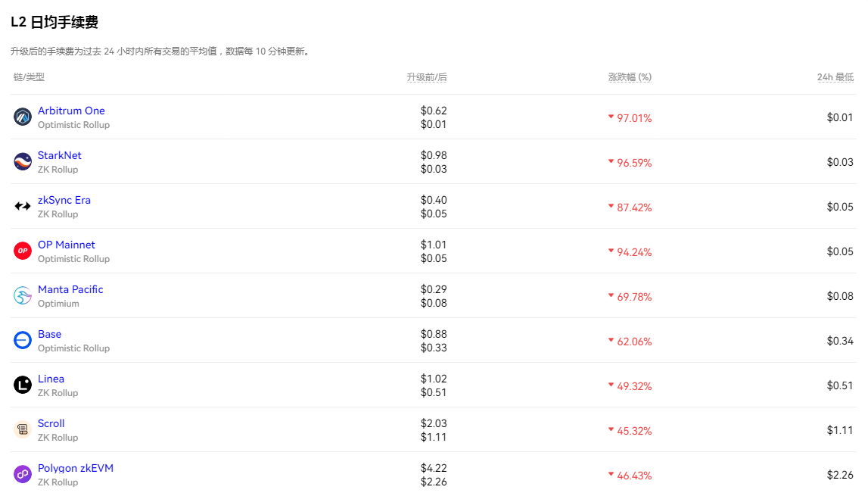Click the 涨跌幅 (%) column header
Image resolution: width=868 pixels, height=493 pixels.
point(630,77)
